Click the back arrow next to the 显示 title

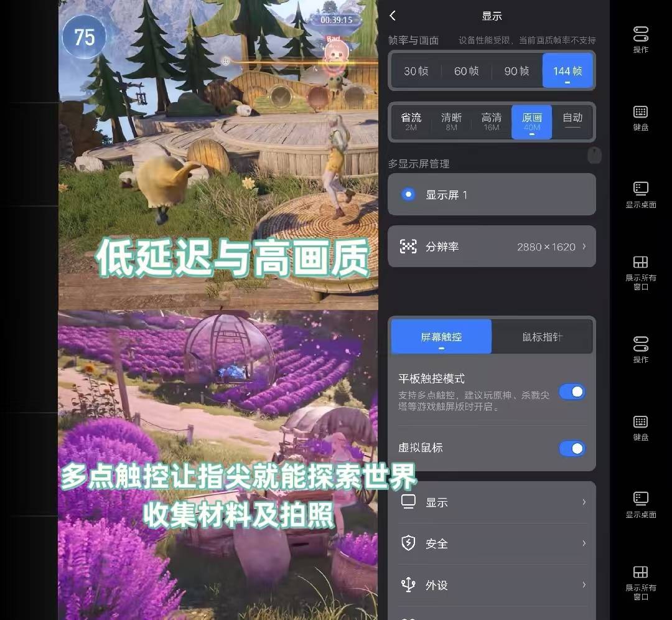392,16
